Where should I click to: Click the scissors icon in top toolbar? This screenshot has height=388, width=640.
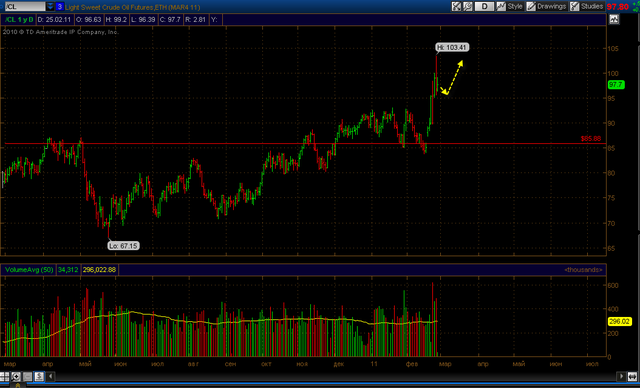(456, 7)
